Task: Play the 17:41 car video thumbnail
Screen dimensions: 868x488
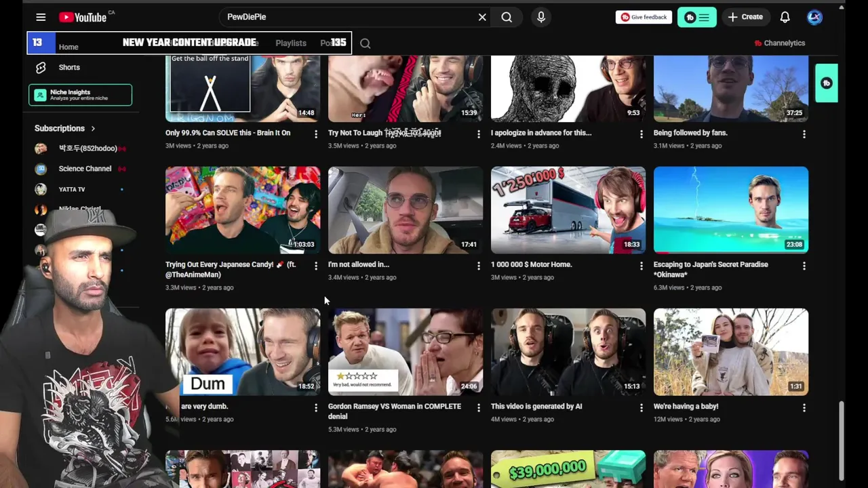Action: point(406,210)
